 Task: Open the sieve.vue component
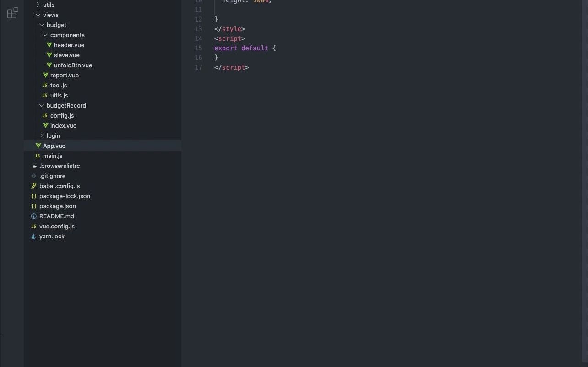(x=66, y=55)
